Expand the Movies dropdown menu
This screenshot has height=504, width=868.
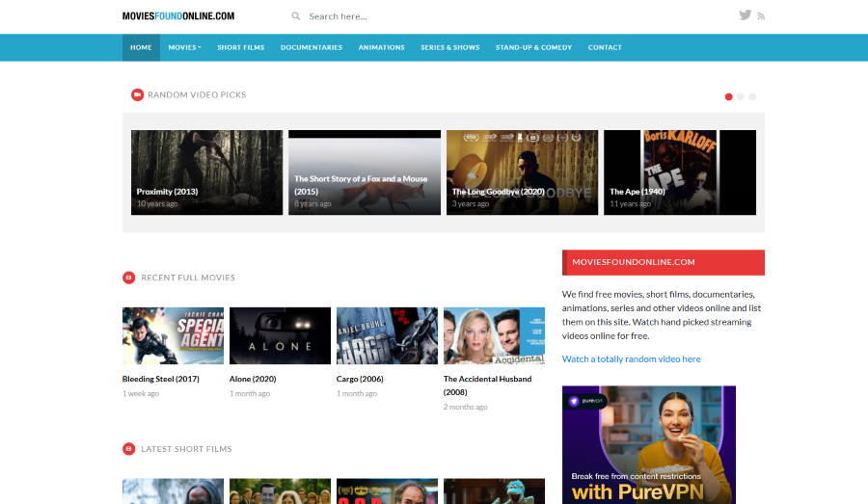(x=184, y=47)
